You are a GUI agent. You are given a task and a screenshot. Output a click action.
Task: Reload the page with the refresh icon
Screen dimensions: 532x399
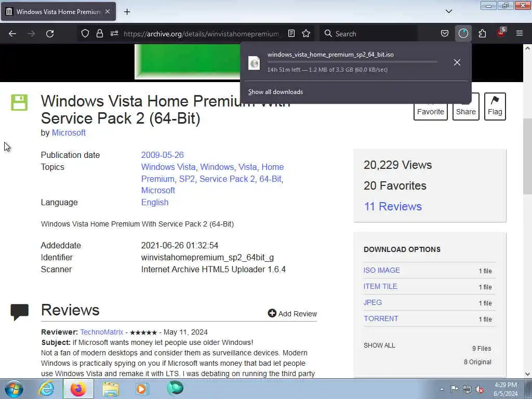click(50, 34)
